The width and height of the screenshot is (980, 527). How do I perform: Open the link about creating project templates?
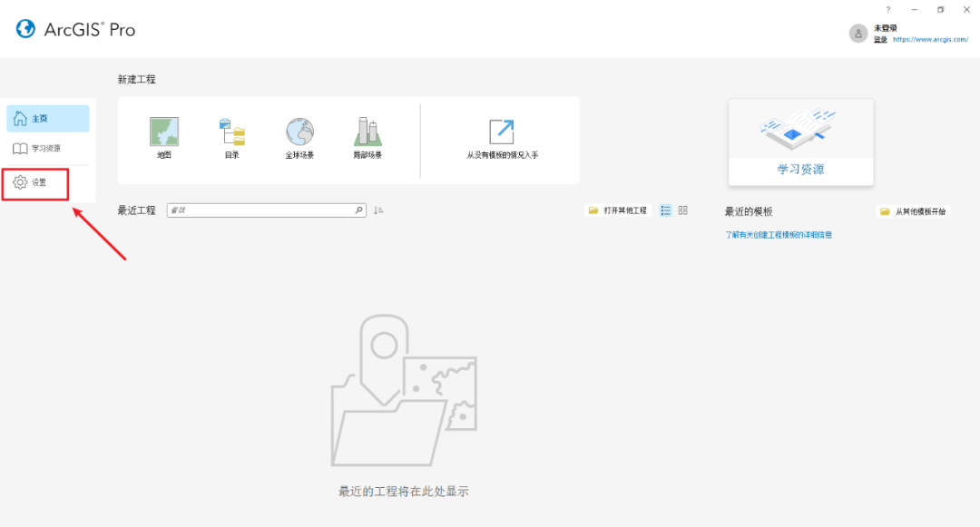click(779, 234)
